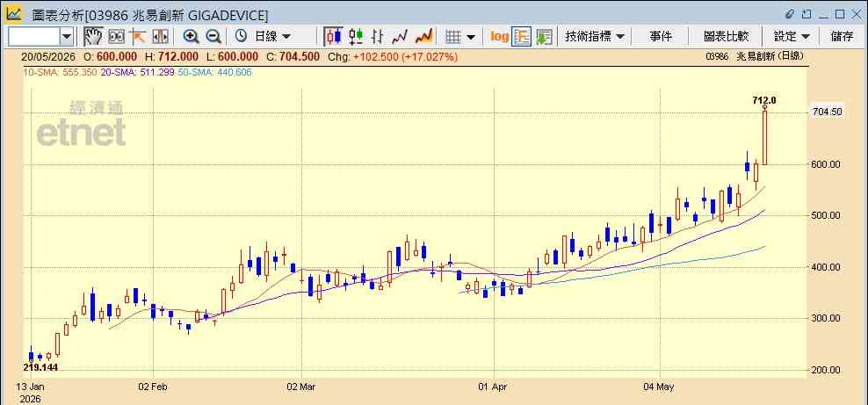The image size is (868, 405).
Task: Click the zoom out magnifier
Action: (213, 37)
